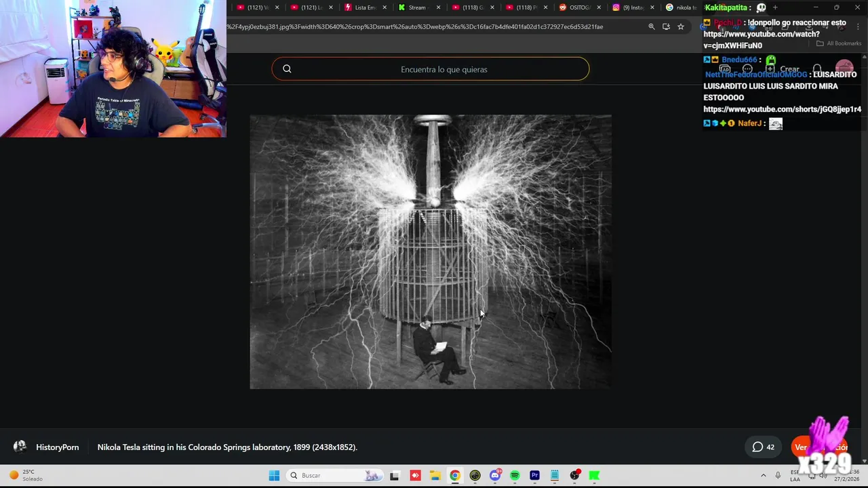Click the Bnedu666 chat username
Viewport: 868px width, 488px height.
coord(738,60)
